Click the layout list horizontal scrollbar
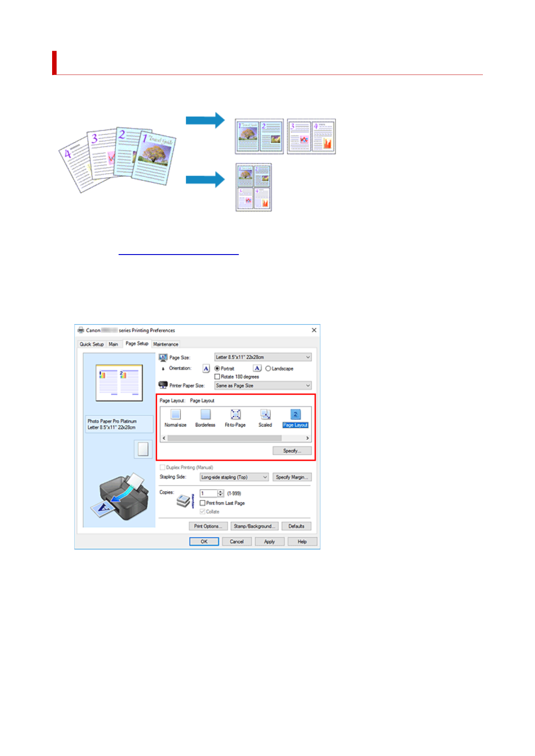This screenshot has height=756, width=535. pyautogui.click(x=225, y=438)
